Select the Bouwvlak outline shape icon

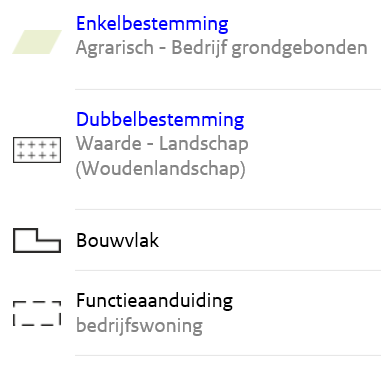coord(37,240)
